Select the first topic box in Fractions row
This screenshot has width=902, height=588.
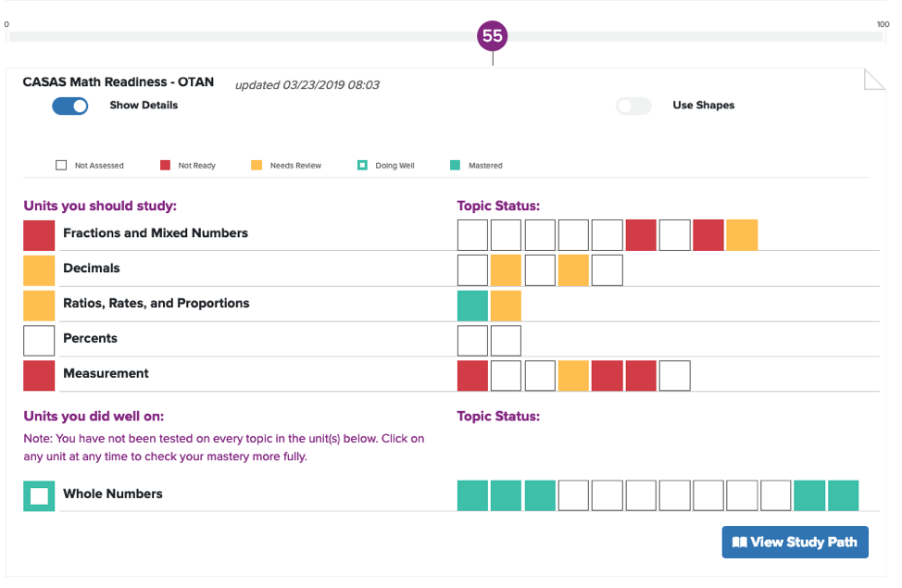tap(473, 235)
